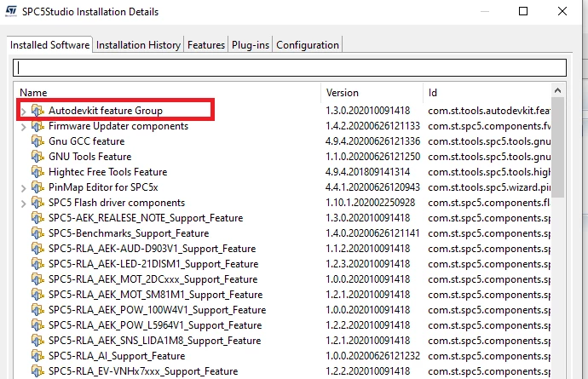The width and height of the screenshot is (588, 379).
Task: Click the ST logo in the title bar
Action: (11, 11)
